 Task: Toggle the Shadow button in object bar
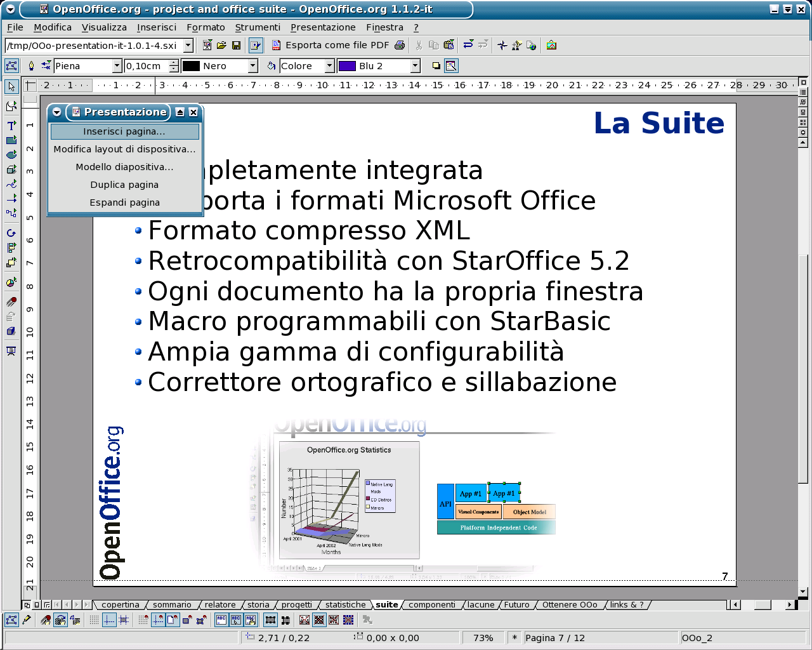point(436,66)
